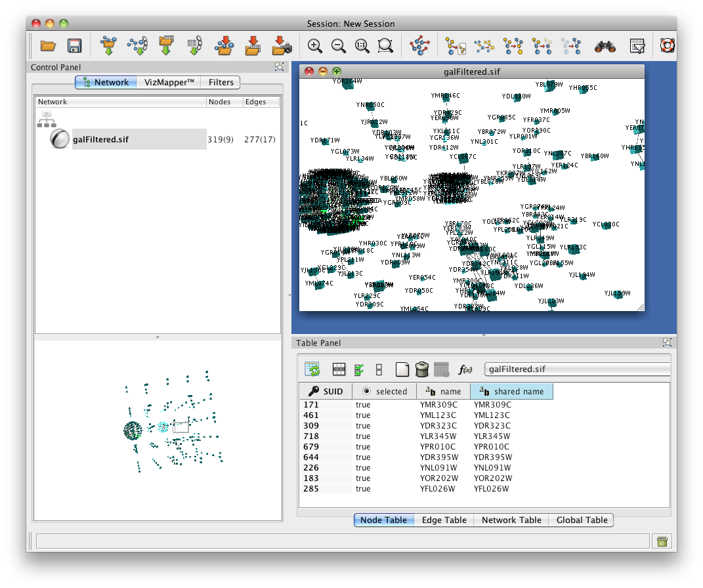
Task: Open the Edge Table view
Action: tap(444, 520)
